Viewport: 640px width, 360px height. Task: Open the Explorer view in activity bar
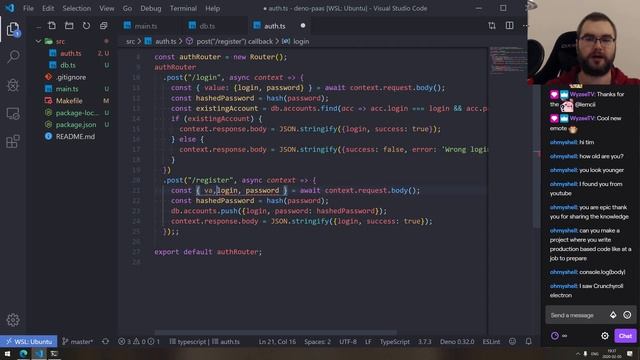pyautogui.click(x=13, y=29)
